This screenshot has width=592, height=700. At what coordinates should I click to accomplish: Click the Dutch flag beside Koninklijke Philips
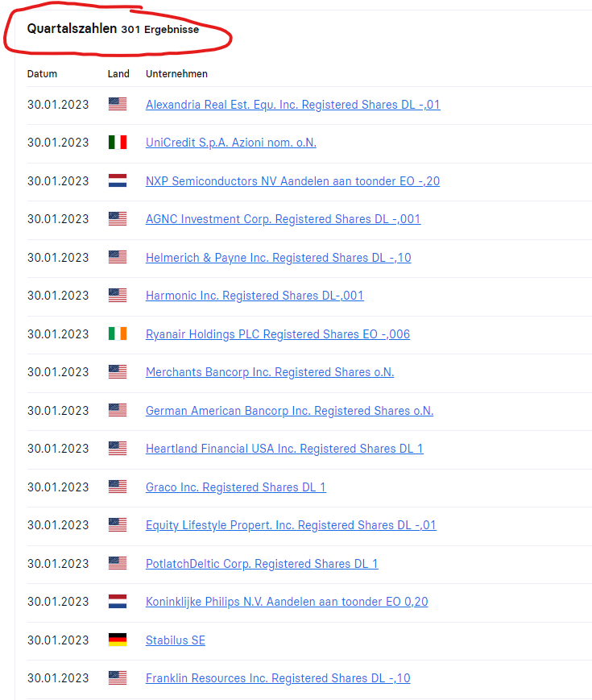[118, 602]
